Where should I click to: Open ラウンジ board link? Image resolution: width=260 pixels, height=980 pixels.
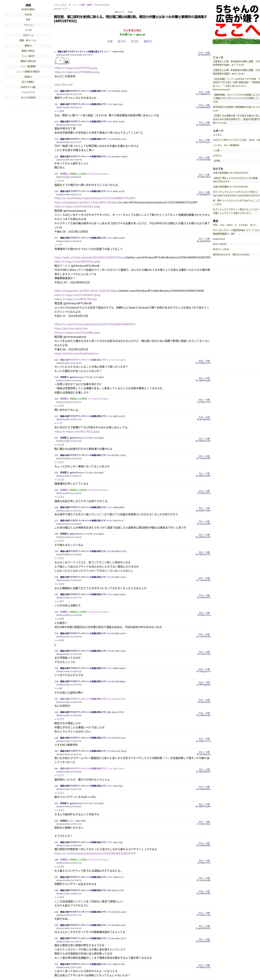tap(28, 25)
